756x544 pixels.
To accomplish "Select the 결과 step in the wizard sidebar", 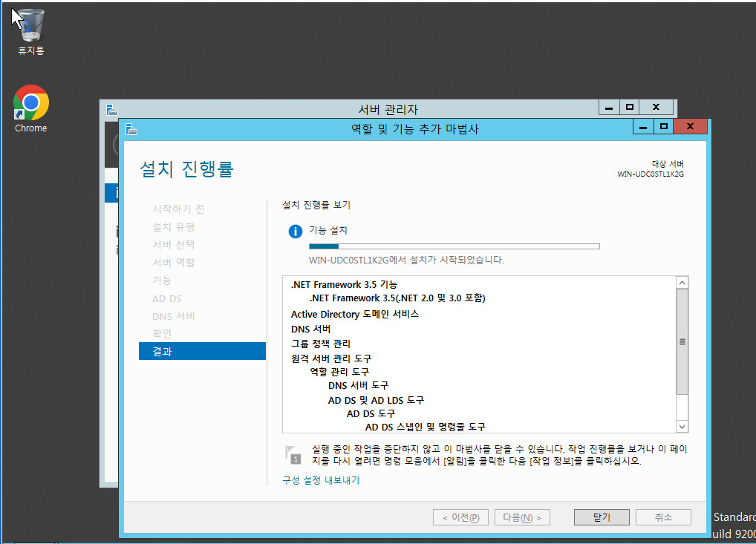I will pyautogui.click(x=202, y=351).
